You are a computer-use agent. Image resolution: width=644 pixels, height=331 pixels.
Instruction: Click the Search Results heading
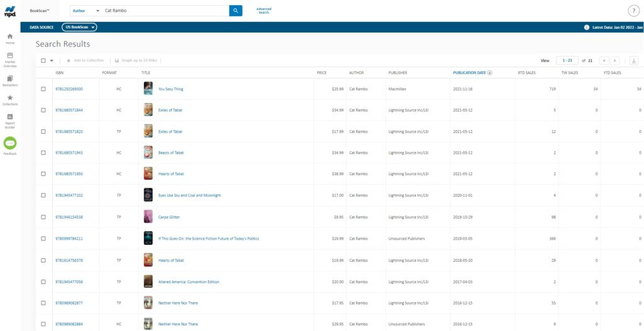tap(63, 44)
